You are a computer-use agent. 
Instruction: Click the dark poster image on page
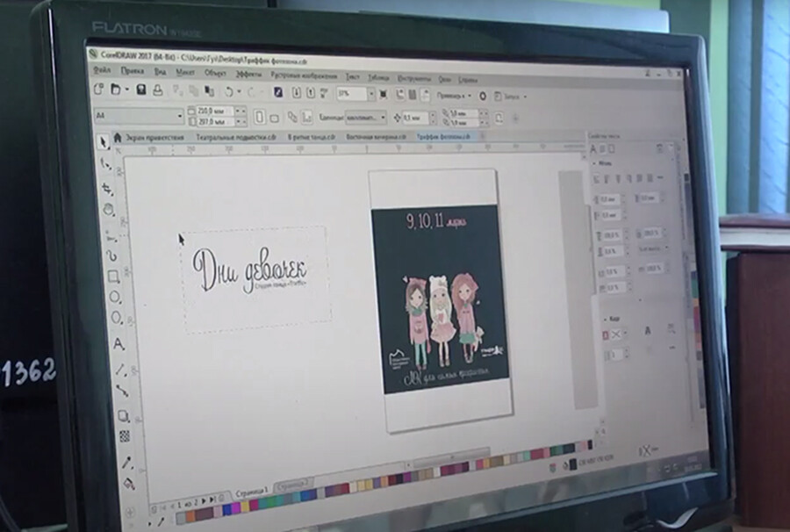point(440,298)
